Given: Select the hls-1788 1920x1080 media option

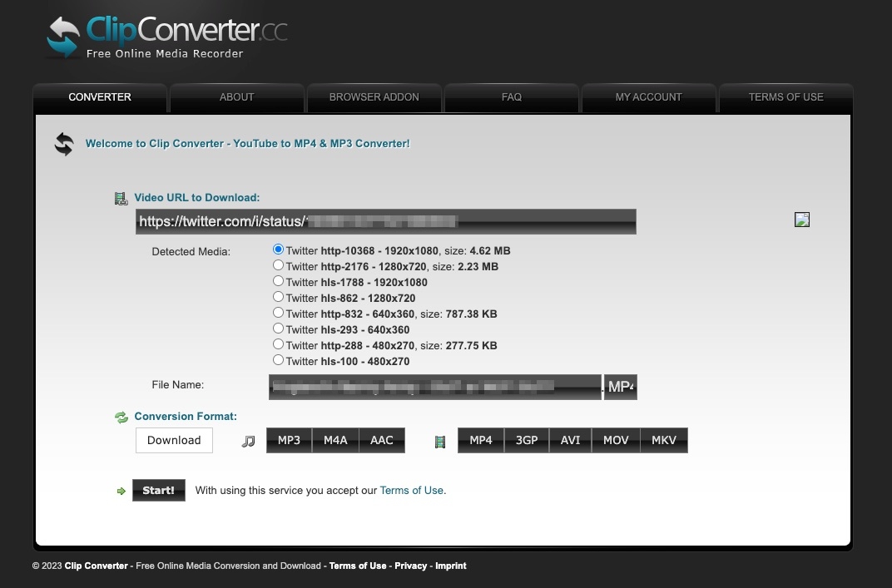Looking at the screenshot, I should pyautogui.click(x=278, y=281).
